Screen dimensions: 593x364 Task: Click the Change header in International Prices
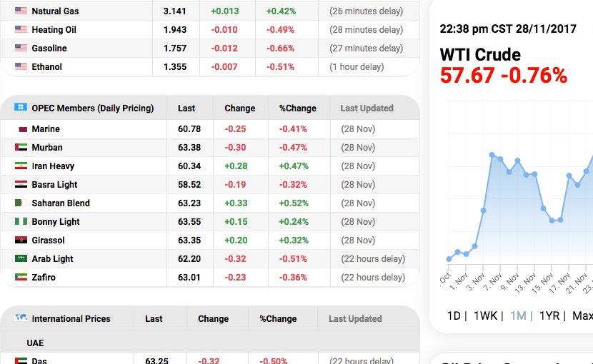point(214,318)
